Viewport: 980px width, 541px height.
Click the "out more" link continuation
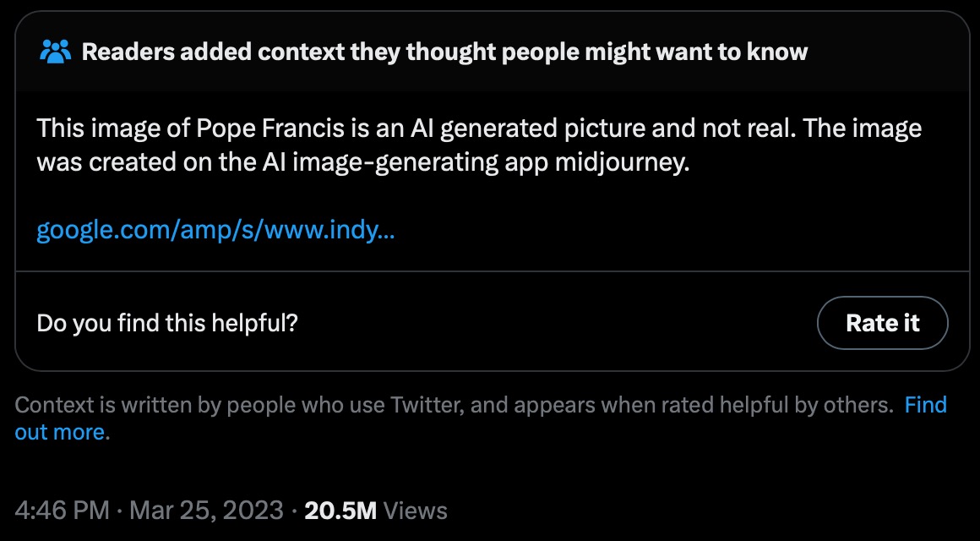[60, 433]
